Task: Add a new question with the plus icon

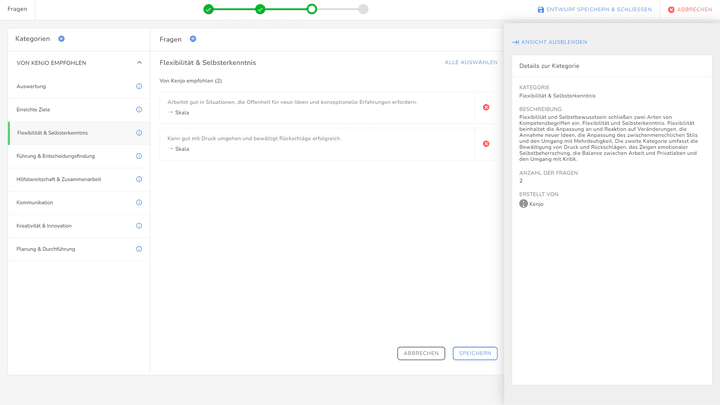Action: (x=193, y=39)
